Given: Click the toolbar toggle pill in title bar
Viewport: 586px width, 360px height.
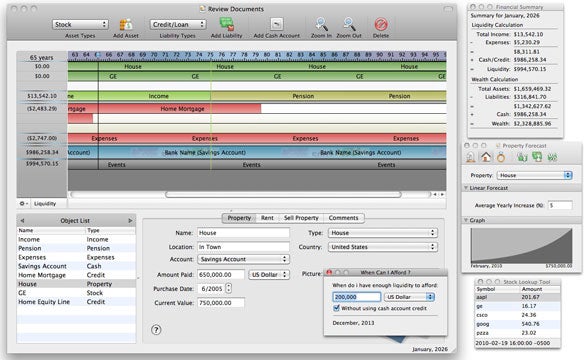Looking at the screenshot, I should coord(448,9).
